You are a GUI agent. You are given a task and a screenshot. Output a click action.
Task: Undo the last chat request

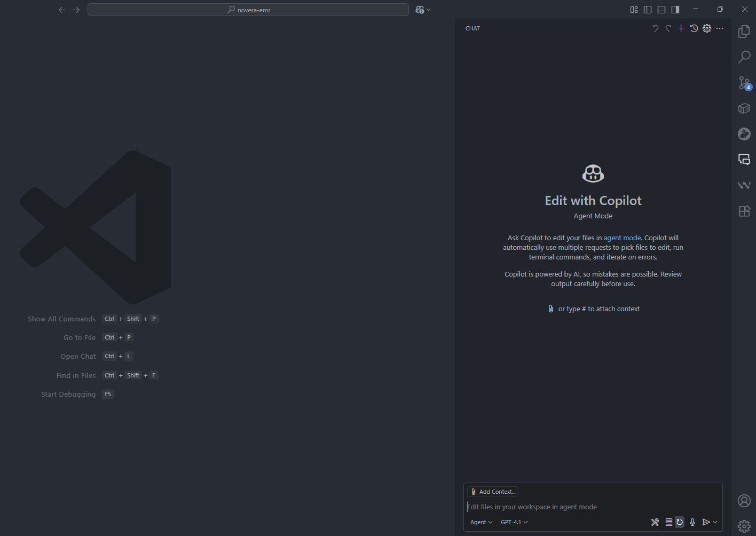click(656, 28)
